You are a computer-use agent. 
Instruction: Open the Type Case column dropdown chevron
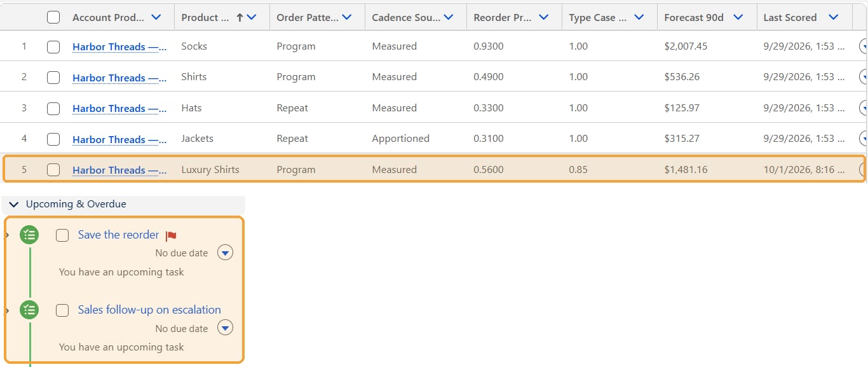coord(639,18)
